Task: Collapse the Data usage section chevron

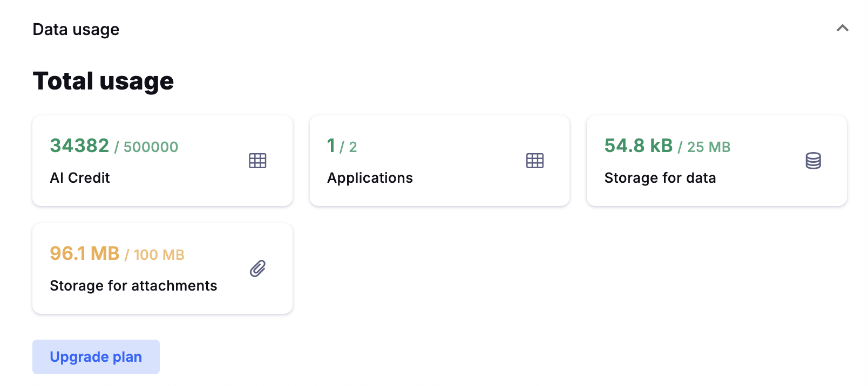Action: 842,29
